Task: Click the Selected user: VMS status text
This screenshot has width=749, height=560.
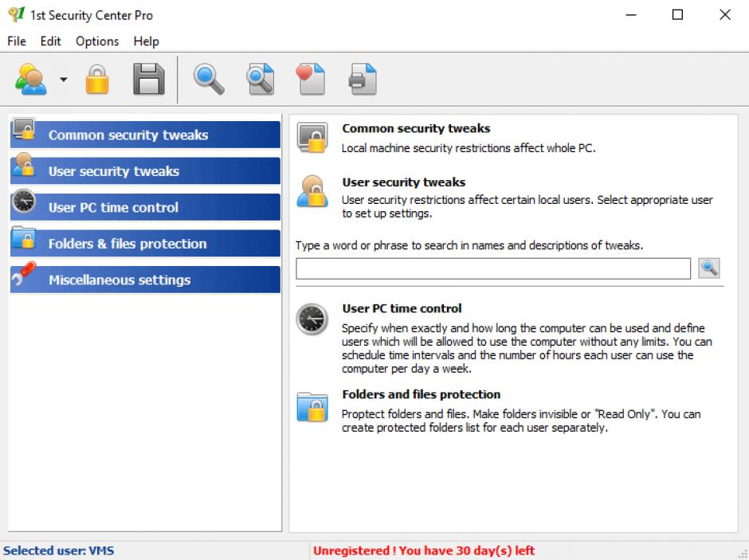Action: click(59, 550)
